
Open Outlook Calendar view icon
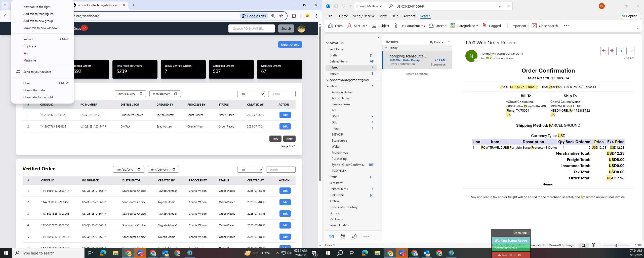[343, 237]
